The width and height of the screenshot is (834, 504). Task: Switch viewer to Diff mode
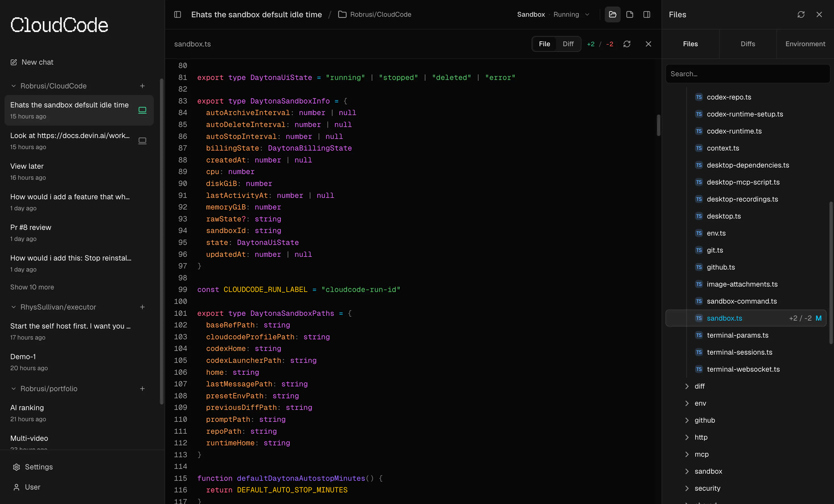[x=568, y=44]
